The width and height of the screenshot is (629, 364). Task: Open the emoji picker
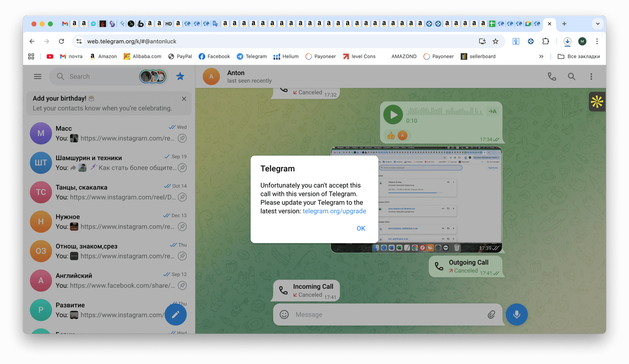(284, 315)
